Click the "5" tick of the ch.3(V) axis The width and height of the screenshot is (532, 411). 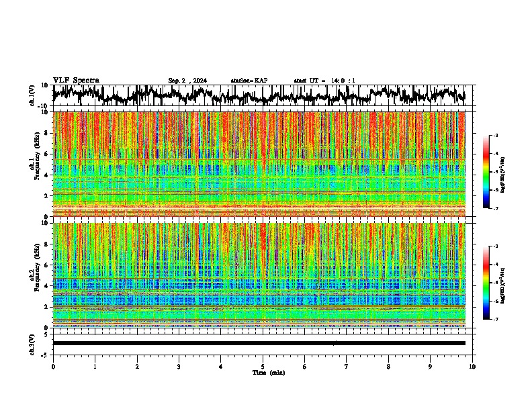(x=47, y=334)
